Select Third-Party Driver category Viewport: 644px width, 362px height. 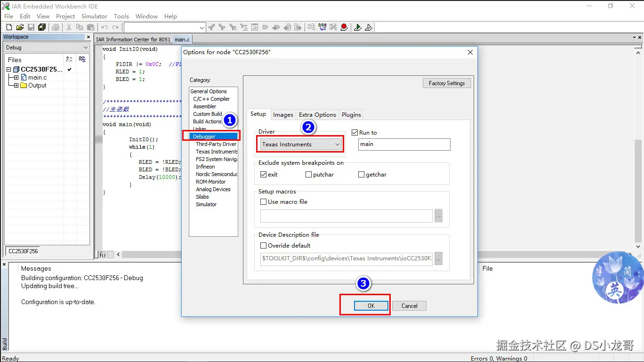(216, 144)
